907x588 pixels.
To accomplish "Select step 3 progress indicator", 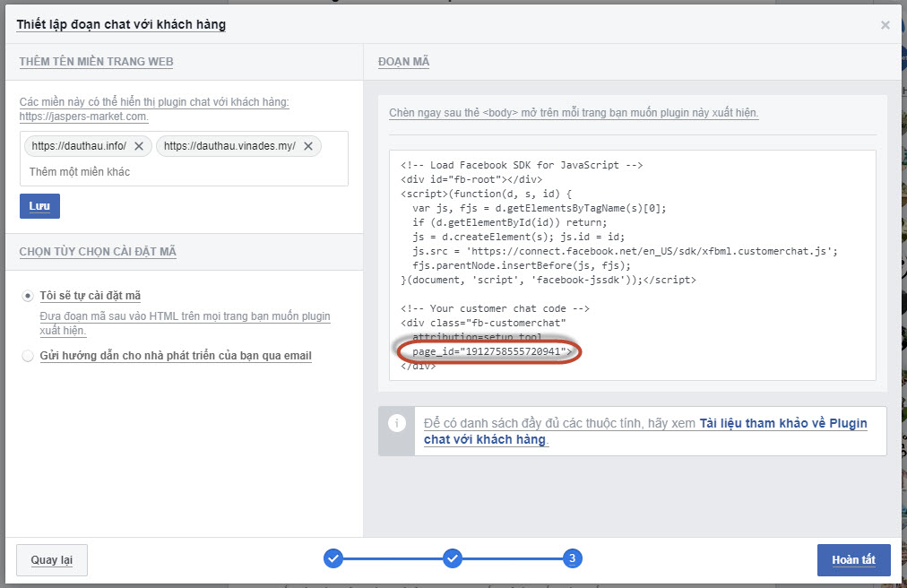I will [572, 558].
